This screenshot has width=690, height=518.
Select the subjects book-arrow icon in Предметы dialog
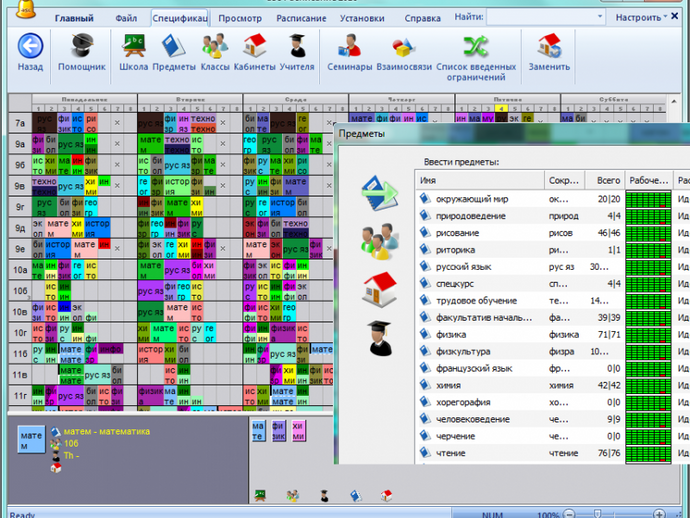click(380, 193)
